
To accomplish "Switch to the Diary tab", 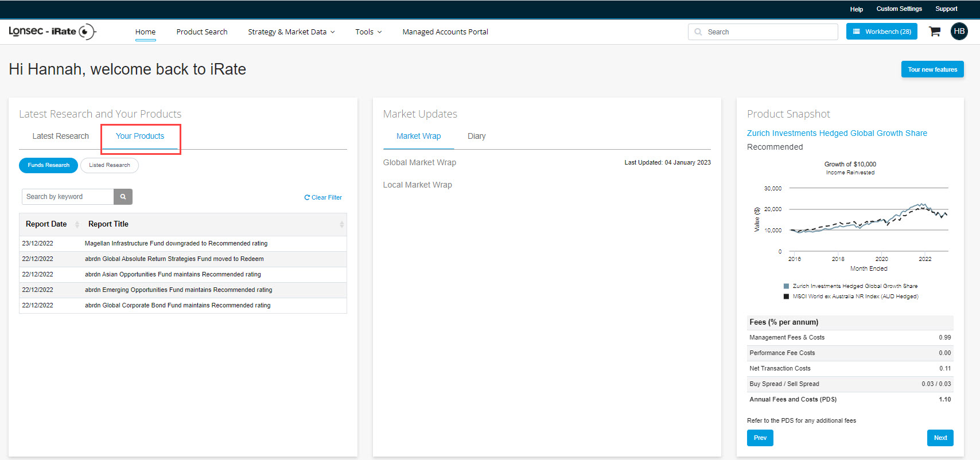I will (x=477, y=136).
